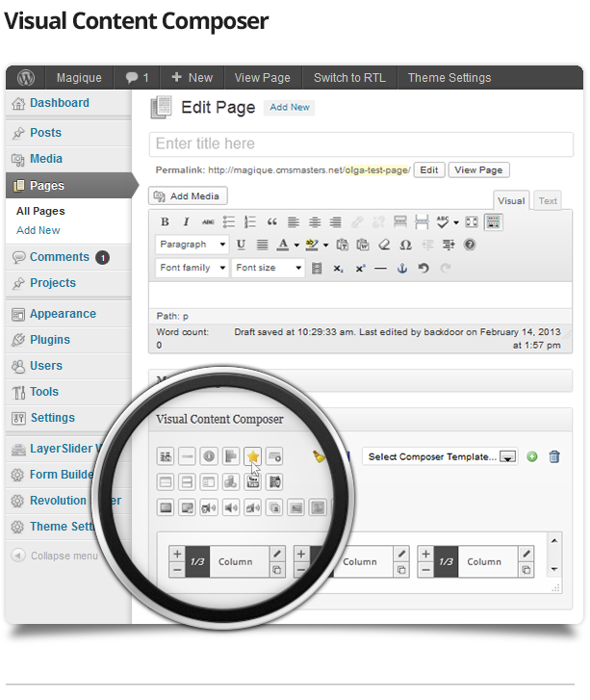Expand the spellcheck language arrow

tap(456, 222)
